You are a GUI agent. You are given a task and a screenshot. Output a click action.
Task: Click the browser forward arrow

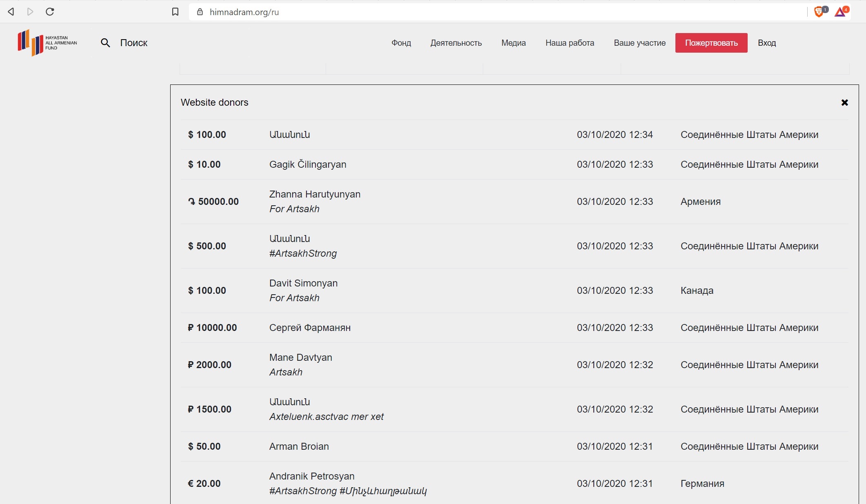pos(30,12)
